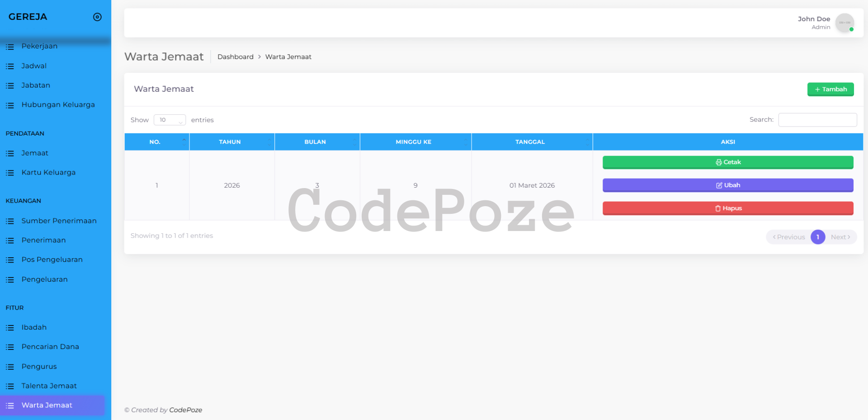Click the Dashboard breadcrumb link
Screen dimensions: 868x420
pos(235,57)
